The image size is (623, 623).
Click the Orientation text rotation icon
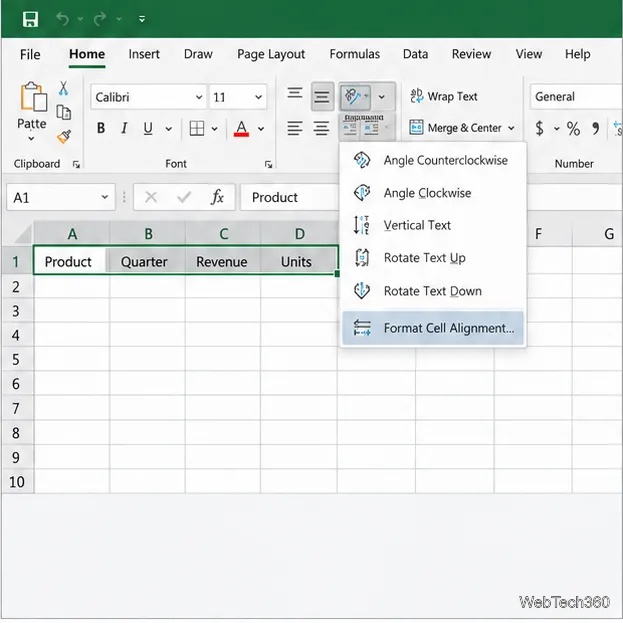click(354, 96)
